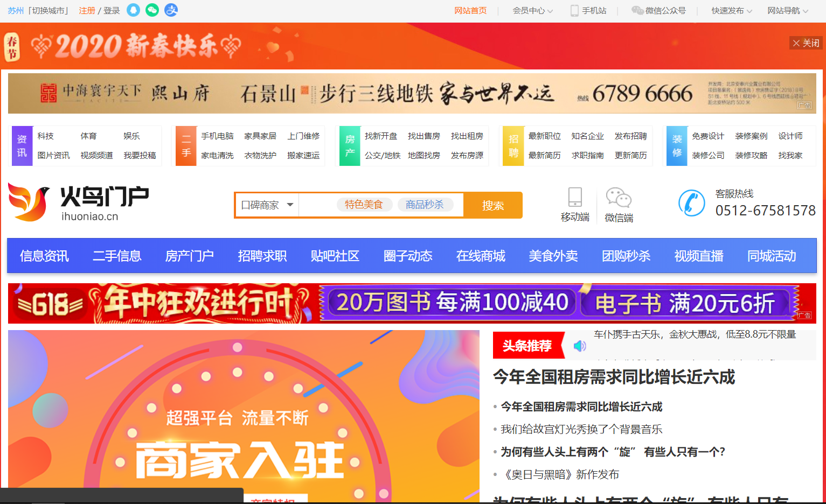Screen dimensions: 826x504
Task: Open the 二手信息 nav tab
Action: coord(117,256)
